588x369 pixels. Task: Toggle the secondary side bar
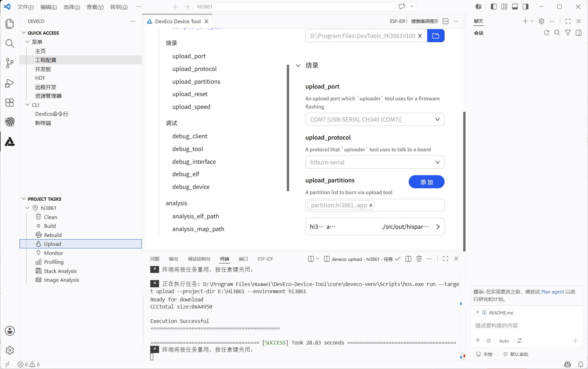pos(525,7)
